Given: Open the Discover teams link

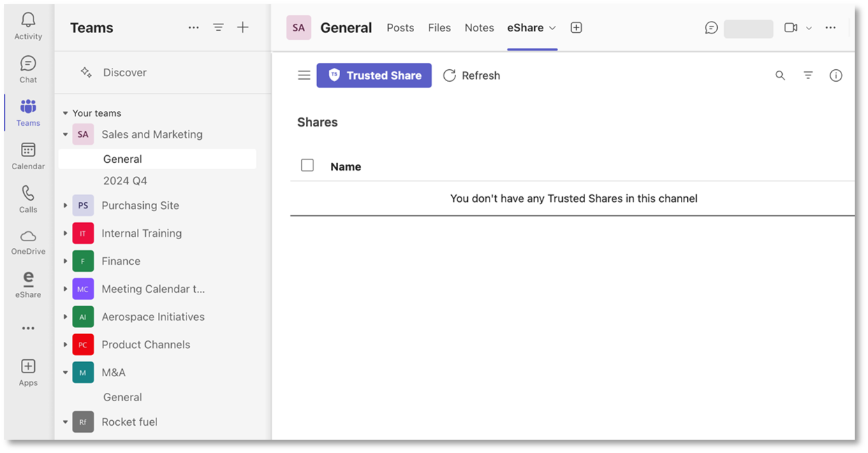Looking at the screenshot, I should tap(125, 72).
